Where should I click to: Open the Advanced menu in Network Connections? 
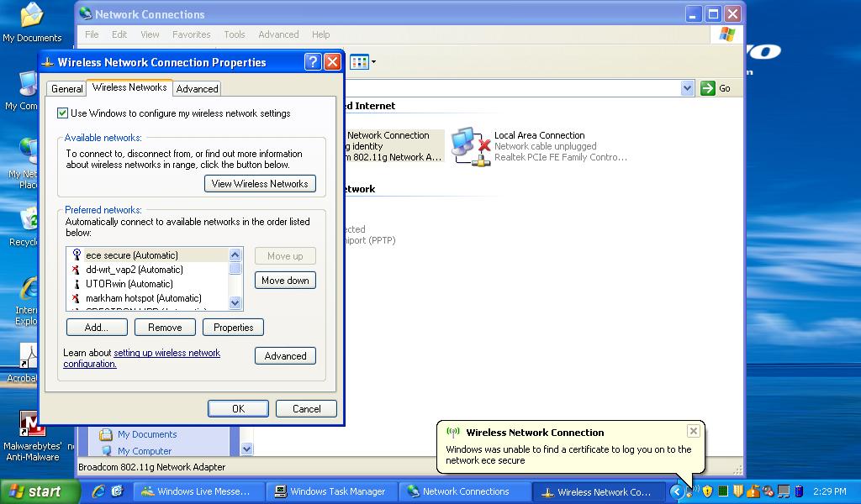coord(278,34)
